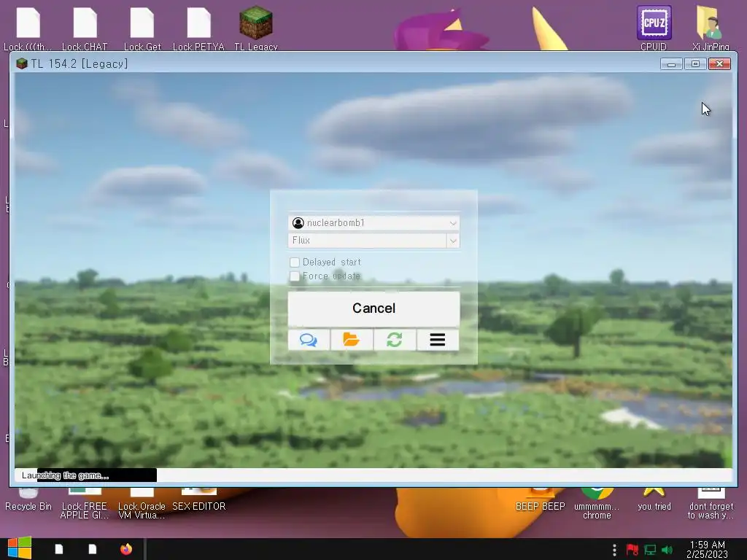This screenshot has height=560, width=747.
Task: Select the dont forget to wash icon
Action: (711, 505)
